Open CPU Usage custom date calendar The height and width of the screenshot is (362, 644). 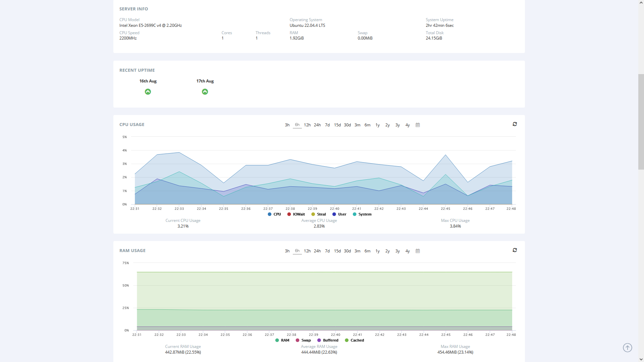pyautogui.click(x=418, y=125)
